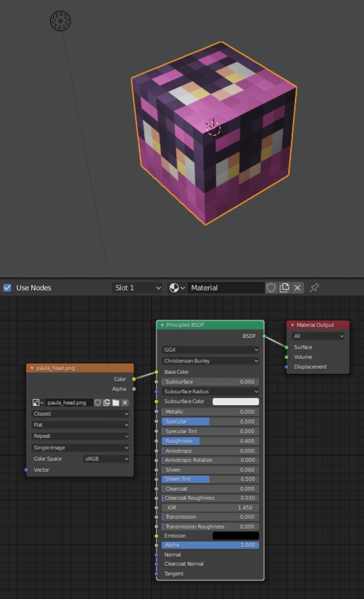This screenshot has height=599, width=364.
Task: Toggle fake user shield on Material
Action: pyautogui.click(x=271, y=288)
